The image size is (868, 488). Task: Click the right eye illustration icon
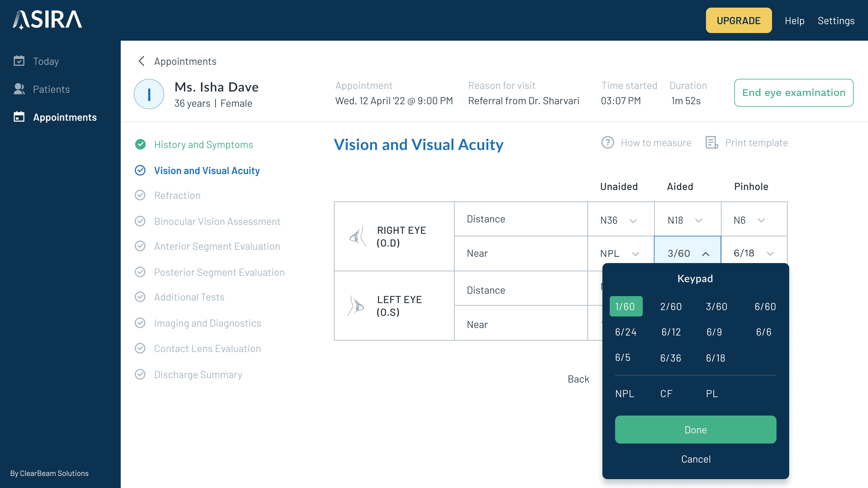click(x=357, y=237)
